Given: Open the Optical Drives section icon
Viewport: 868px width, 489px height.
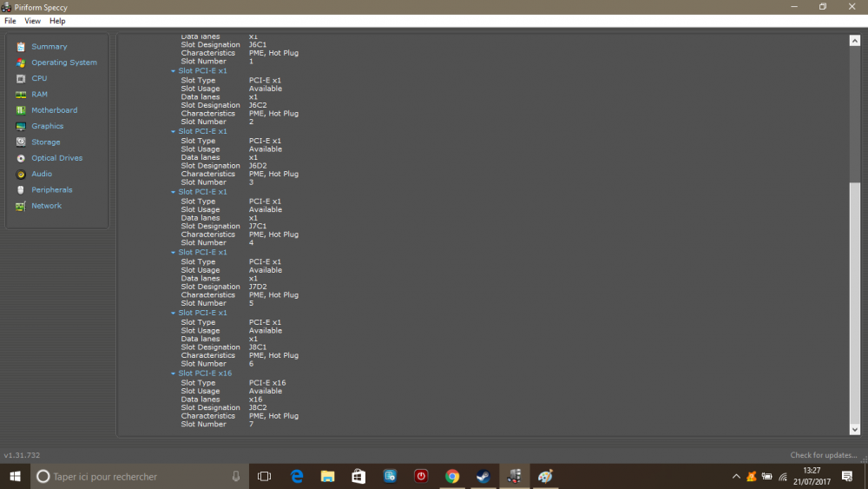Looking at the screenshot, I should pos(21,158).
